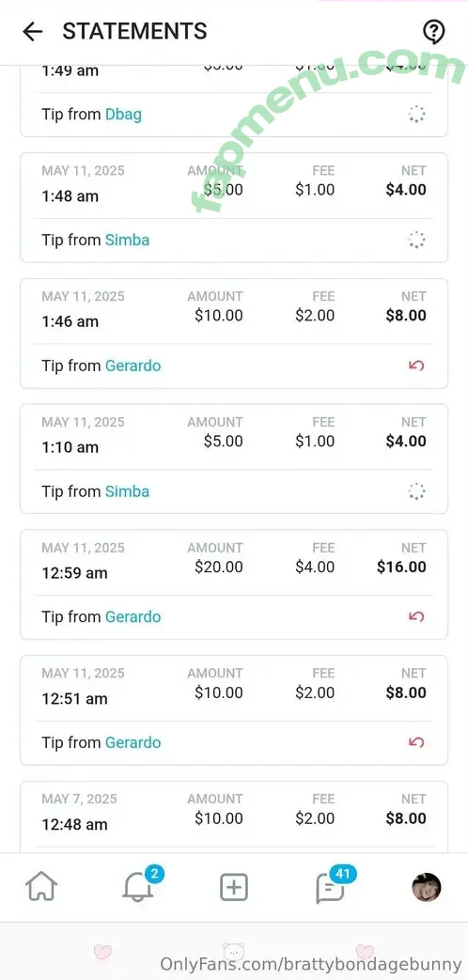The image size is (468, 980).
Task: Go back using the arrow icon
Action: click(32, 31)
